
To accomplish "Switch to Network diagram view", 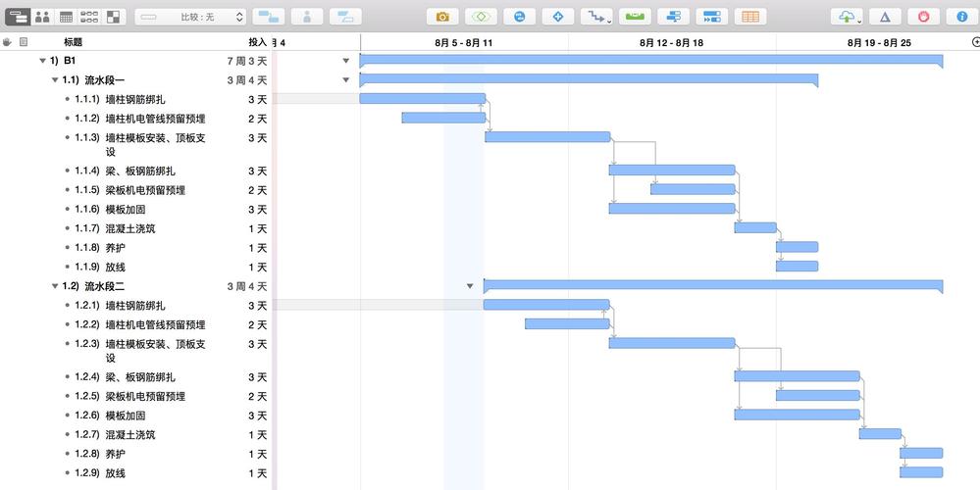I will click(89, 17).
